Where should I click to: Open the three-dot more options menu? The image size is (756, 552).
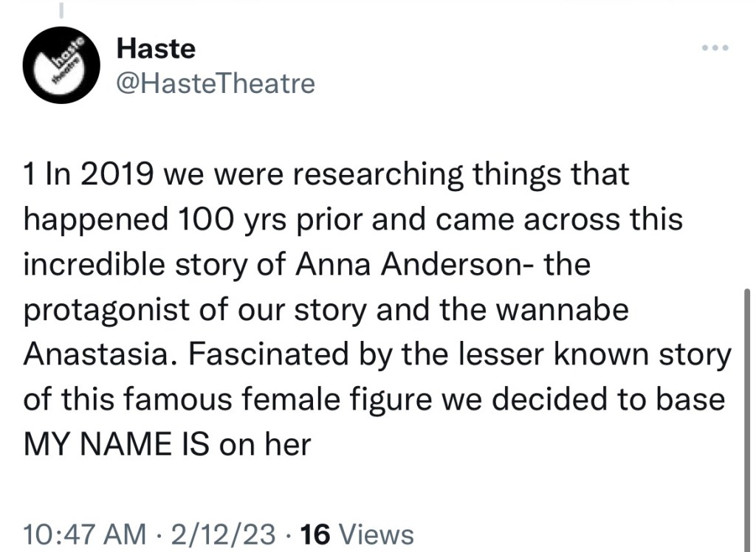(715, 49)
